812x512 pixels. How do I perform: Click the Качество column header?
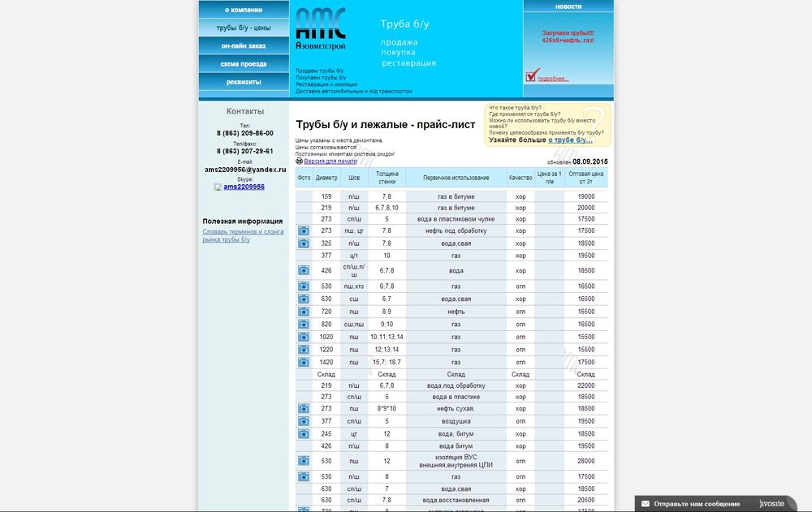(520, 178)
